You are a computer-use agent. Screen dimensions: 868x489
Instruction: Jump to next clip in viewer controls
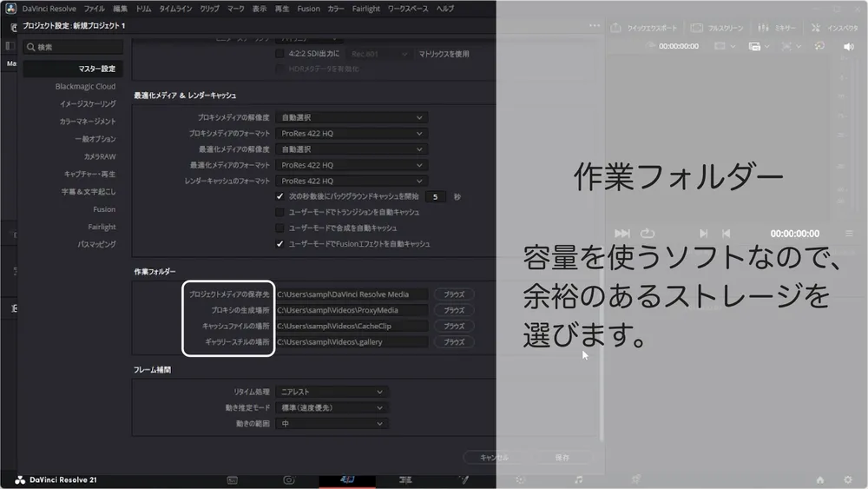point(703,233)
